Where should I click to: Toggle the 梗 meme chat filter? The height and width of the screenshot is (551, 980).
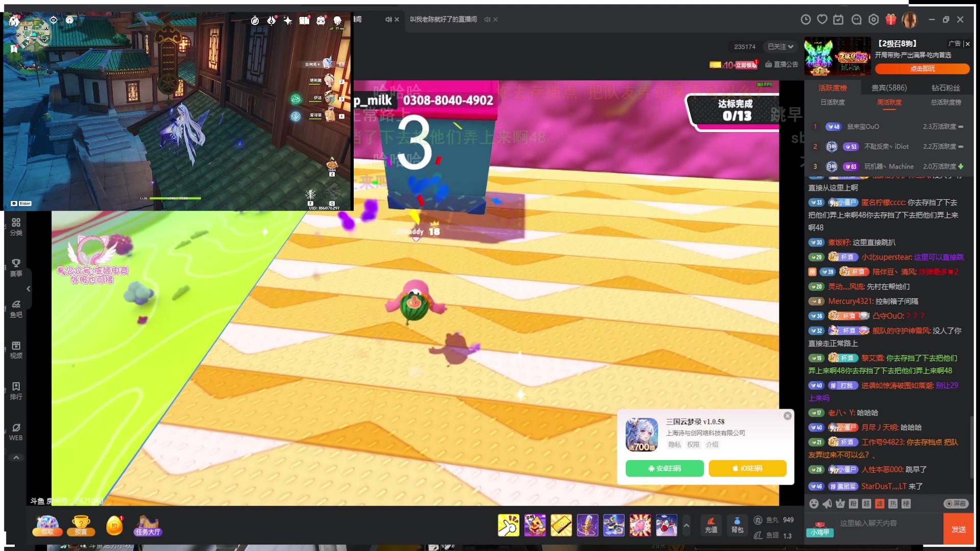click(906, 504)
